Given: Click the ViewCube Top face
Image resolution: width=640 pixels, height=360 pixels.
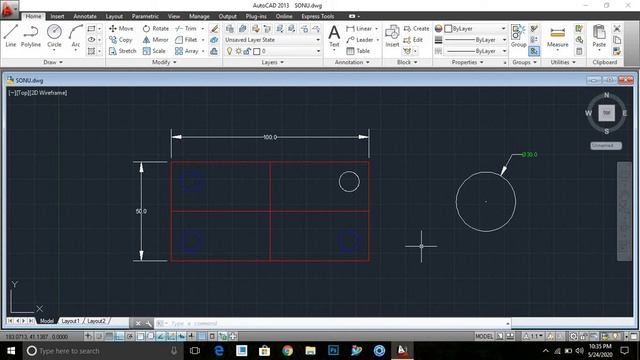Looking at the screenshot, I should coord(607,113).
